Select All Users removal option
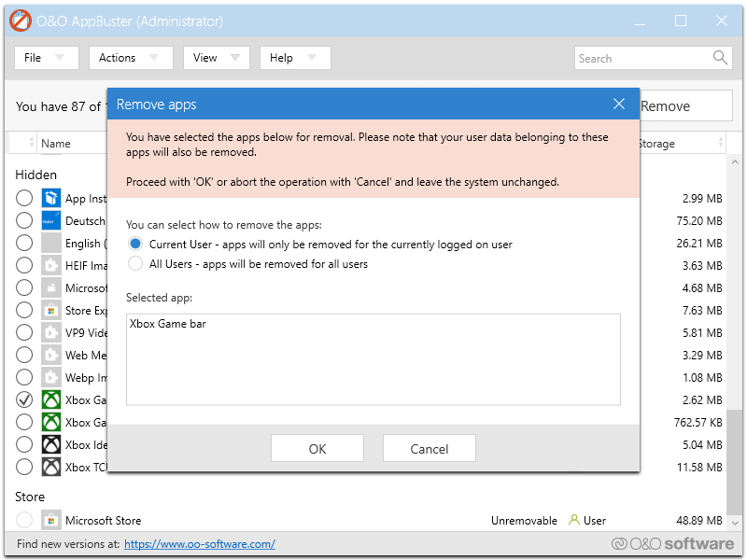747x560 pixels. click(135, 263)
